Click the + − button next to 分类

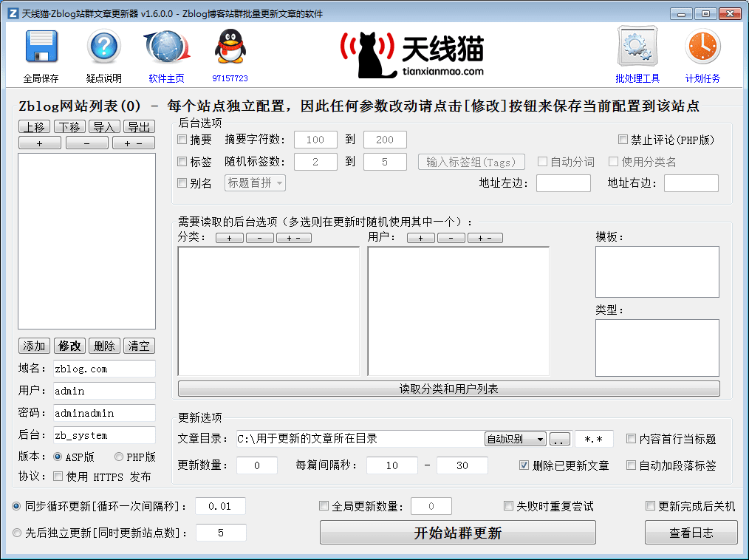[294, 238]
